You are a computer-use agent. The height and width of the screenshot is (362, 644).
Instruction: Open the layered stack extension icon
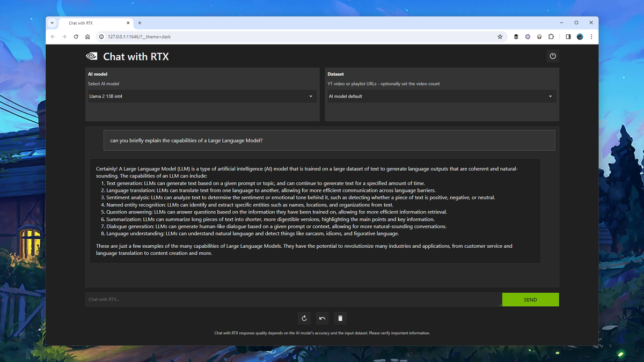tap(516, 36)
